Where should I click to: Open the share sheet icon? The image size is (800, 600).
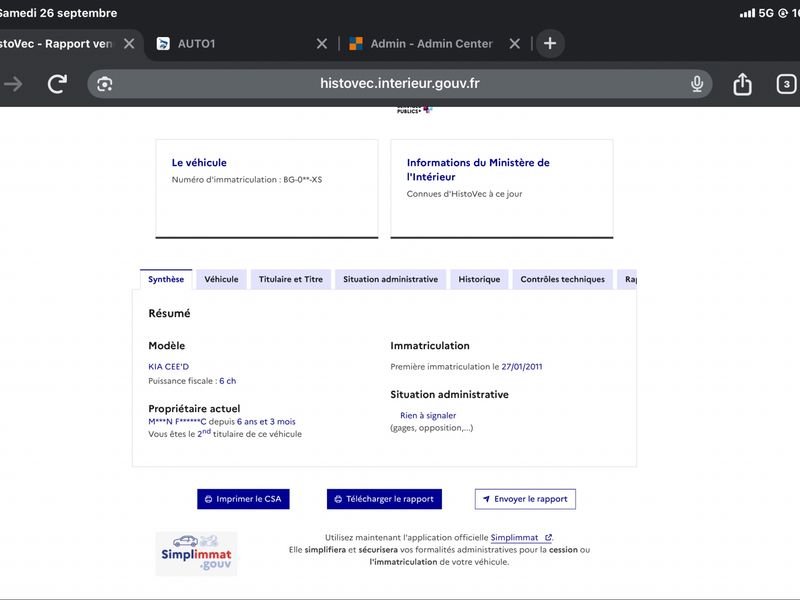[x=742, y=84]
